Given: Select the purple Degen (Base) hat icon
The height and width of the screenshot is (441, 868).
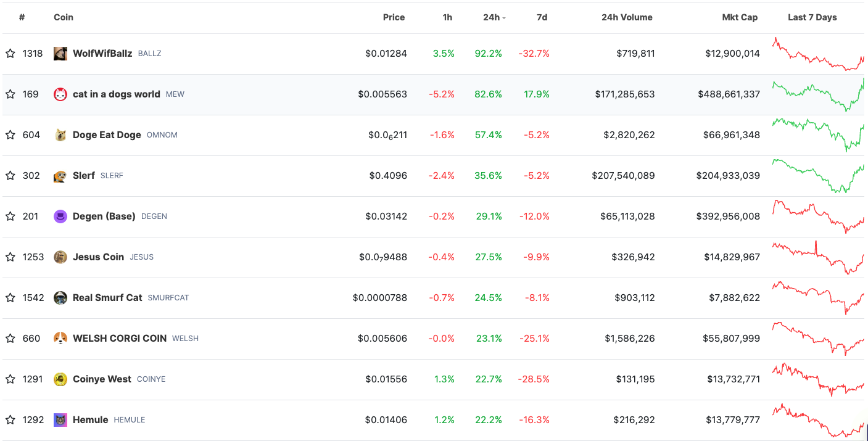Looking at the screenshot, I should point(60,216).
